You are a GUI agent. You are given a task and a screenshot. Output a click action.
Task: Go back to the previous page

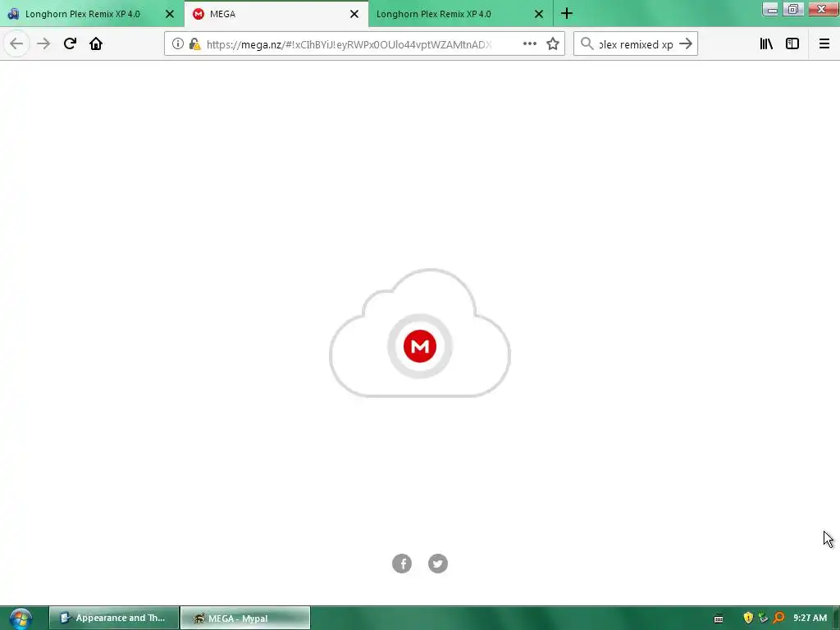click(16, 44)
